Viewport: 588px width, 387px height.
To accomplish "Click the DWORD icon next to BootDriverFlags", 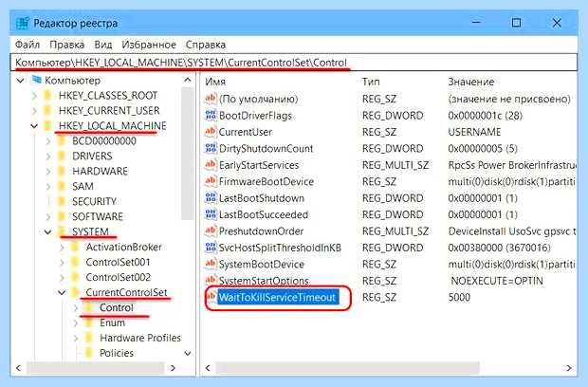I will (x=211, y=115).
